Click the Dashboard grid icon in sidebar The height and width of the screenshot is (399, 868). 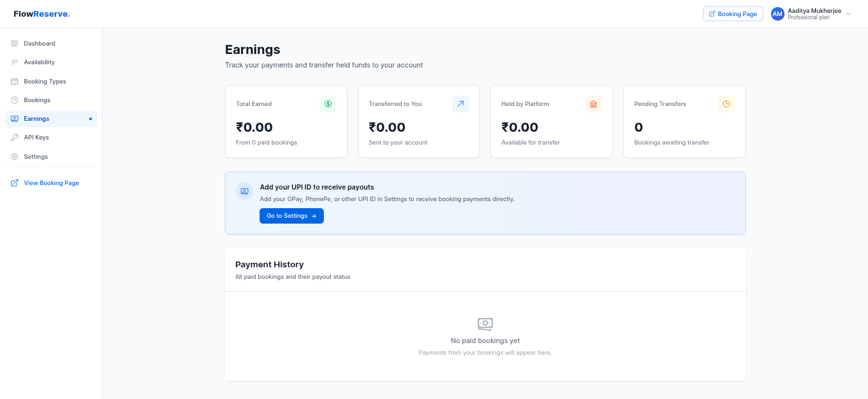point(15,43)
